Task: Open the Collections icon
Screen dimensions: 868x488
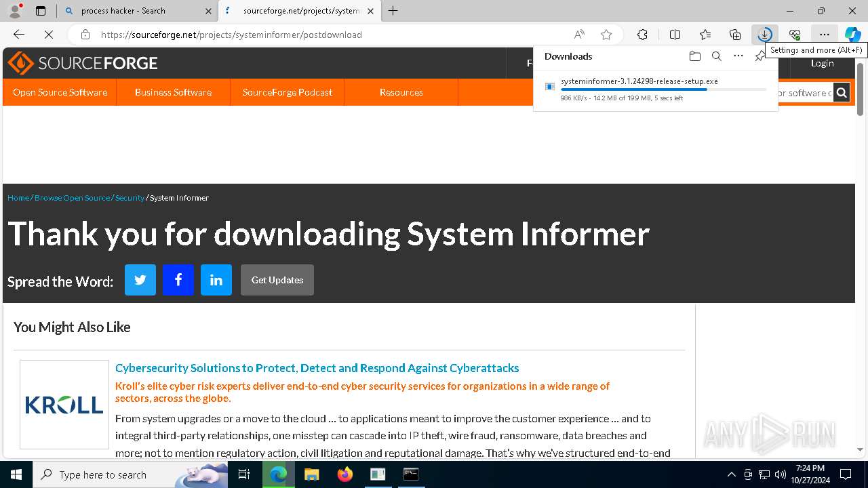Action: 735,35
